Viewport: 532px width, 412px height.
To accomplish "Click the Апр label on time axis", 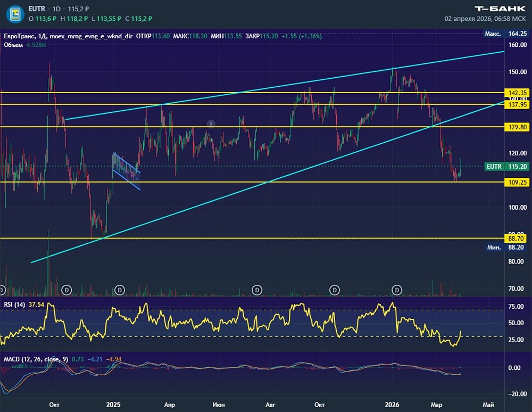I will 170,405.
